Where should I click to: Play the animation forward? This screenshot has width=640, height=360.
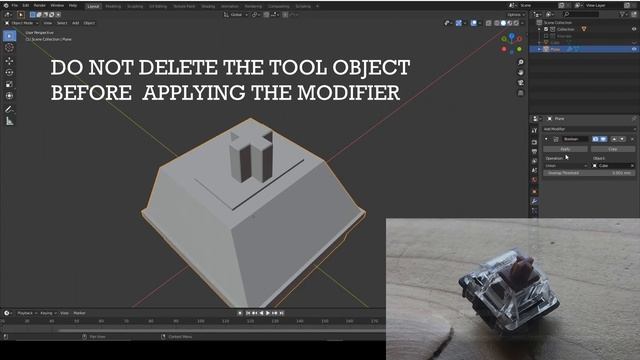click(268, 313)
